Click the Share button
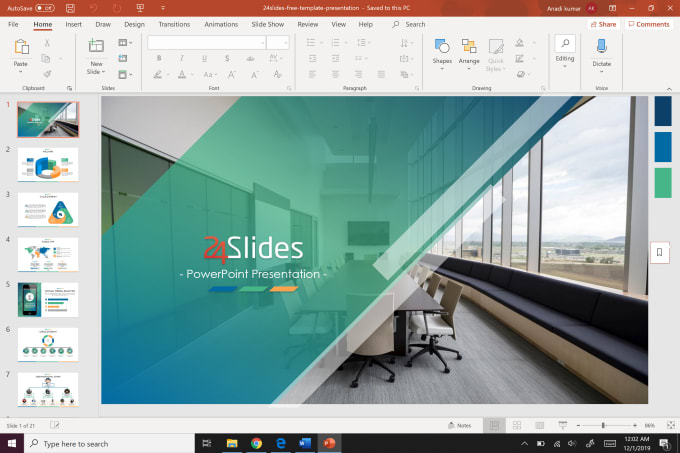Image resolution: width=680 pixels, height=453 pixels. [603, 24]
